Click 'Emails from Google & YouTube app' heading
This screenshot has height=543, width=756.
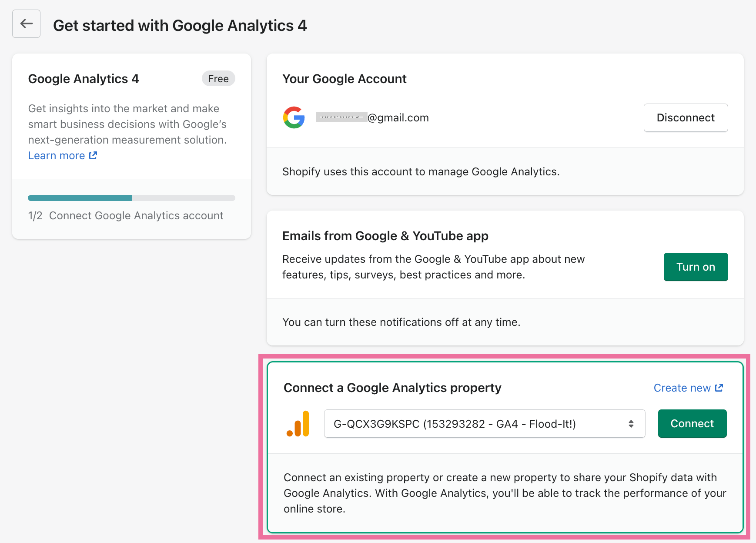tap(385, 236)
